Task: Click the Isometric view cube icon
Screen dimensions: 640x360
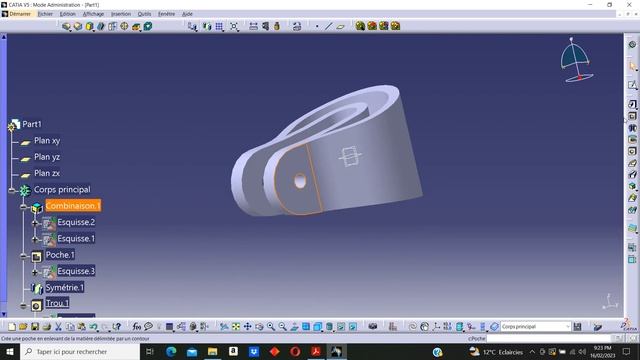Action: coord(318,327)
